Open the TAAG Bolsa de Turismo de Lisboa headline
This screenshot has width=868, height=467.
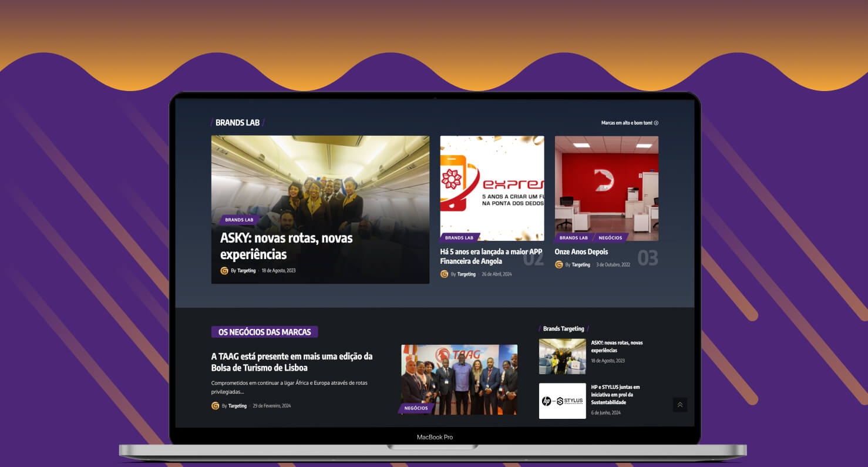291,362
